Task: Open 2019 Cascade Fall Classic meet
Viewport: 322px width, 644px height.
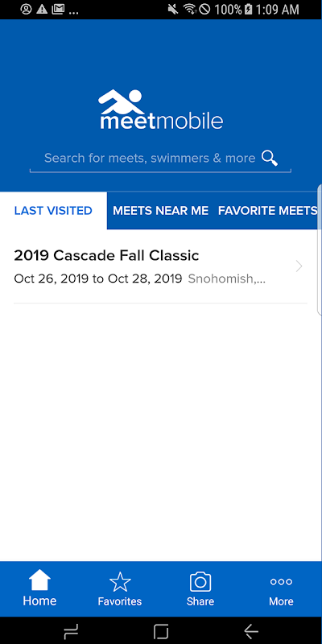Action: click(x=160, y=266)
